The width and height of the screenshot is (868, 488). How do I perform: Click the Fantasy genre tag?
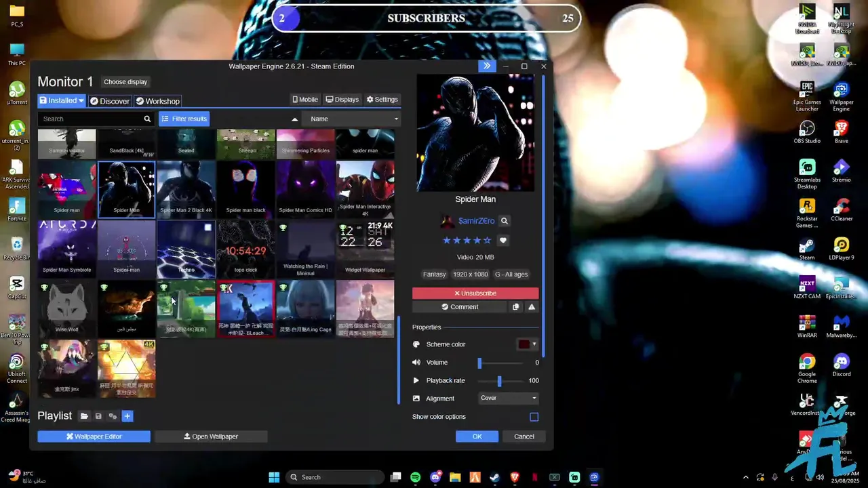point(434,274)
